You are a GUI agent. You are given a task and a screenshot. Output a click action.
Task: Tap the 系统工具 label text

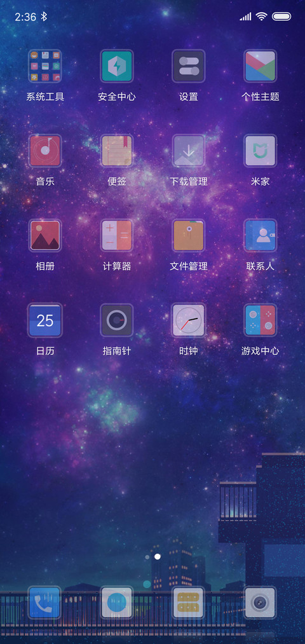[45, 97]
